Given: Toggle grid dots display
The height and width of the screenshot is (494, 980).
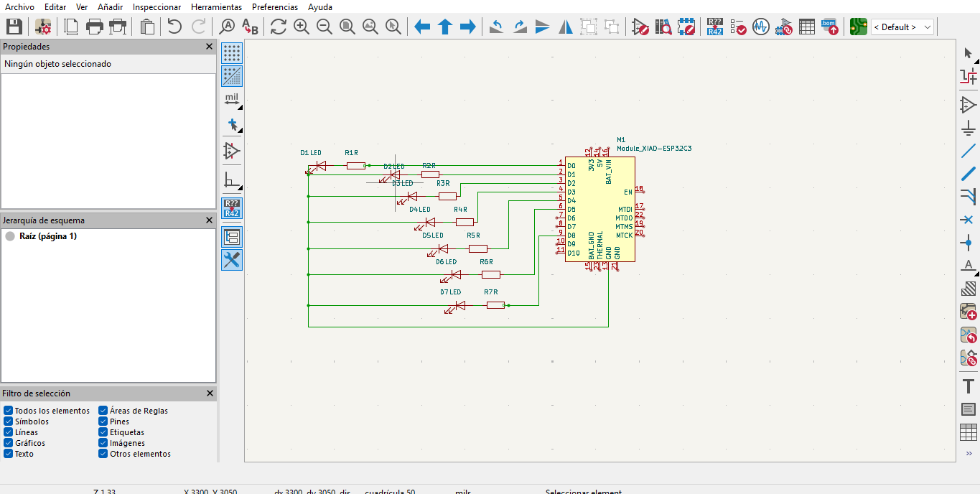Looking at the screenshot, I should point(232,53).
